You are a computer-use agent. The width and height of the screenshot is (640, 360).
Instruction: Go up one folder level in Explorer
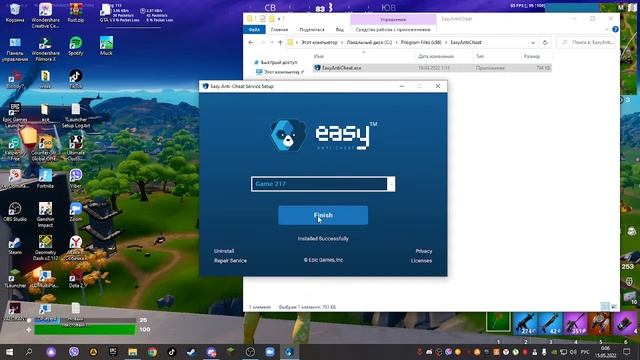(280, 42)
